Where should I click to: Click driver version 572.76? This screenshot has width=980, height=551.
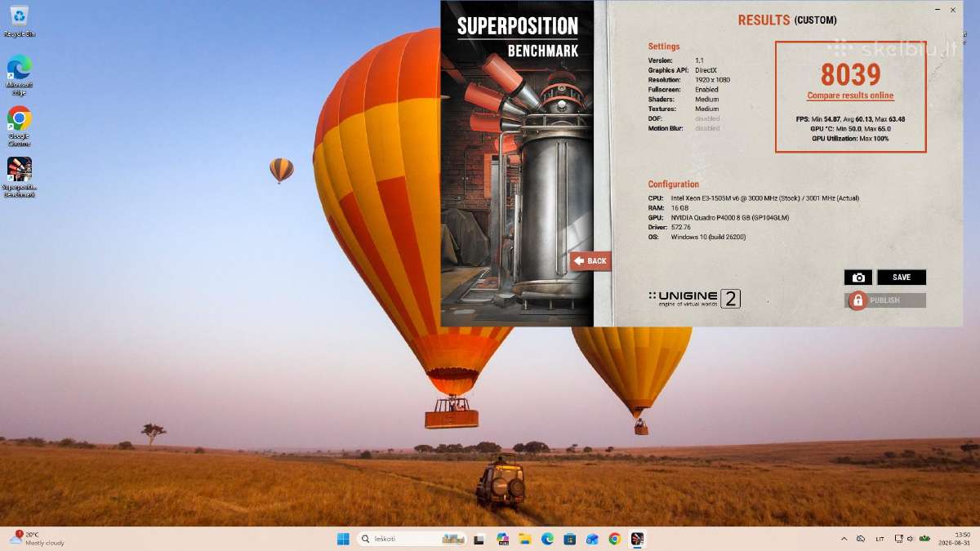[681, 228]
